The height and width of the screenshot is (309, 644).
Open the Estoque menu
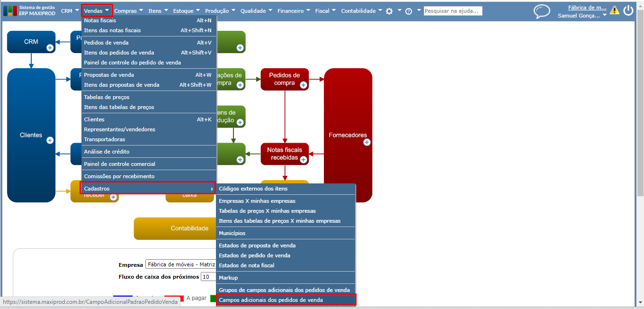[x=187, y=10]
